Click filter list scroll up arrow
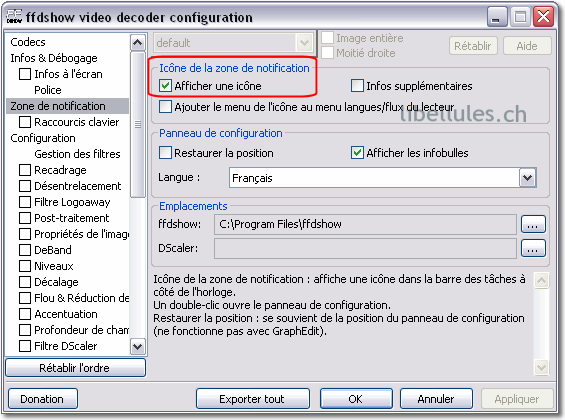The image size is (565, 420). tap(137, 43)
